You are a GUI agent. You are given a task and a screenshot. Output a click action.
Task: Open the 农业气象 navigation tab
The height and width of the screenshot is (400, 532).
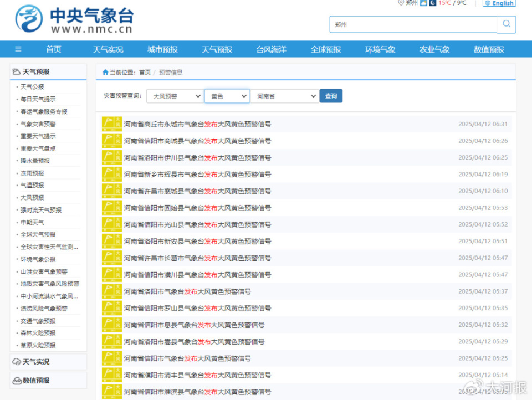pos(434,49)
